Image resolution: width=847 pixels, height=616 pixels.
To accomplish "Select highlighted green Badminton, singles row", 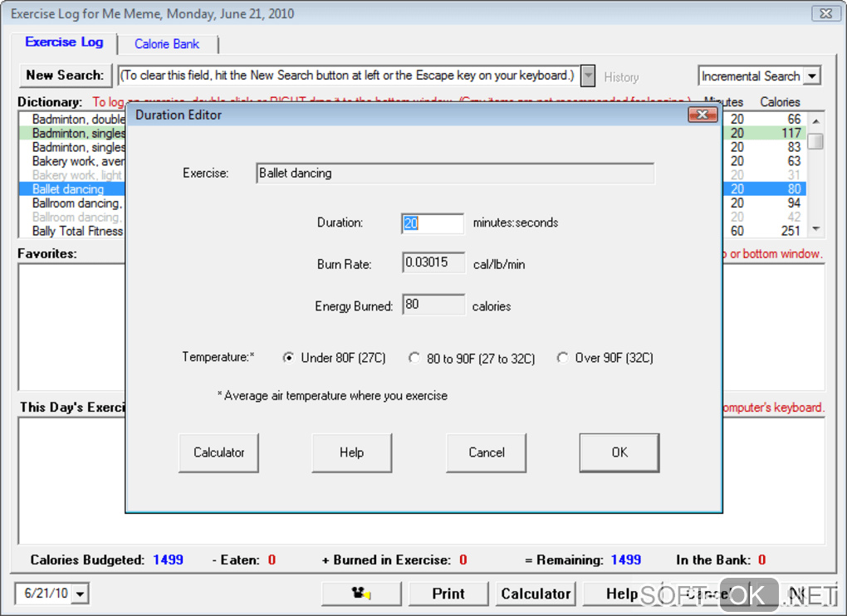I will pyautogui.click(x=72, y=134).
